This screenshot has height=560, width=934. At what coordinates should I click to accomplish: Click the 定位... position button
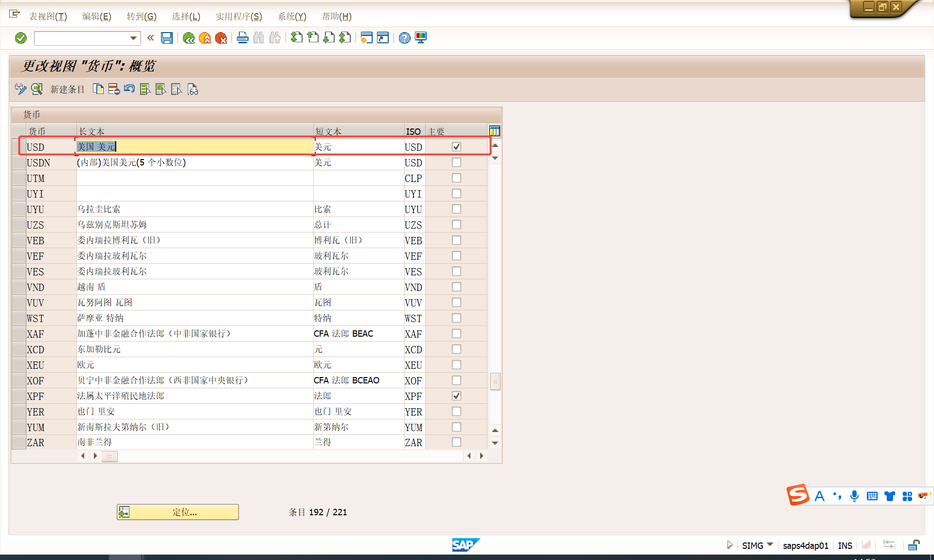coord(178,512)
